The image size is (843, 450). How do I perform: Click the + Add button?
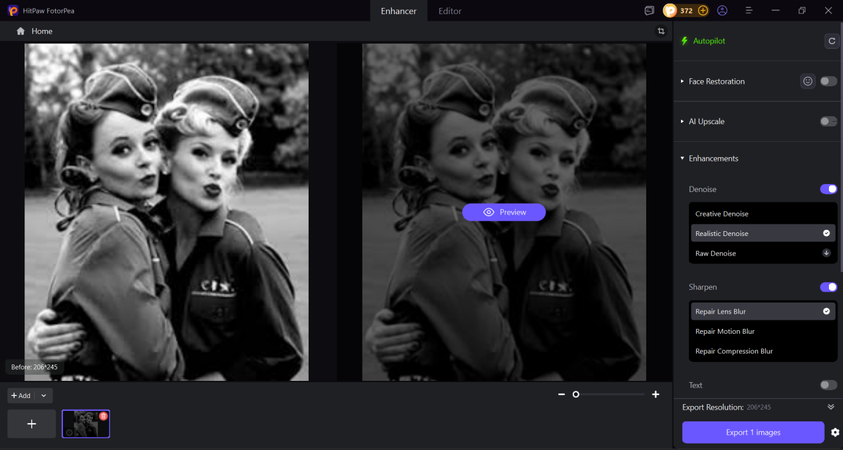[22, 396]
